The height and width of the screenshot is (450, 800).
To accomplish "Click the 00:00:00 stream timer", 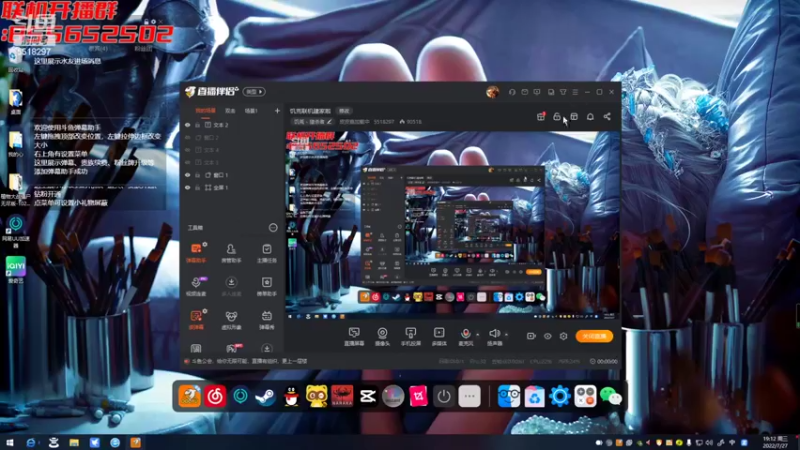I will coord(607,361).
